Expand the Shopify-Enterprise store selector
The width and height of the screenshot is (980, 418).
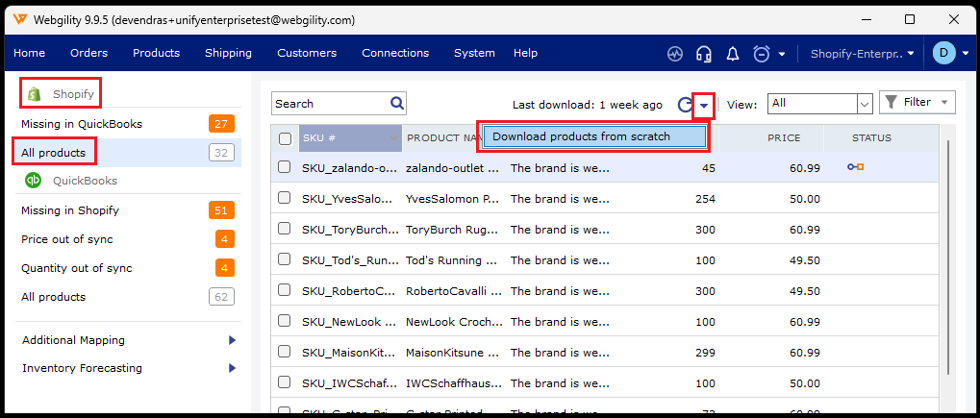tap(862, 54)
